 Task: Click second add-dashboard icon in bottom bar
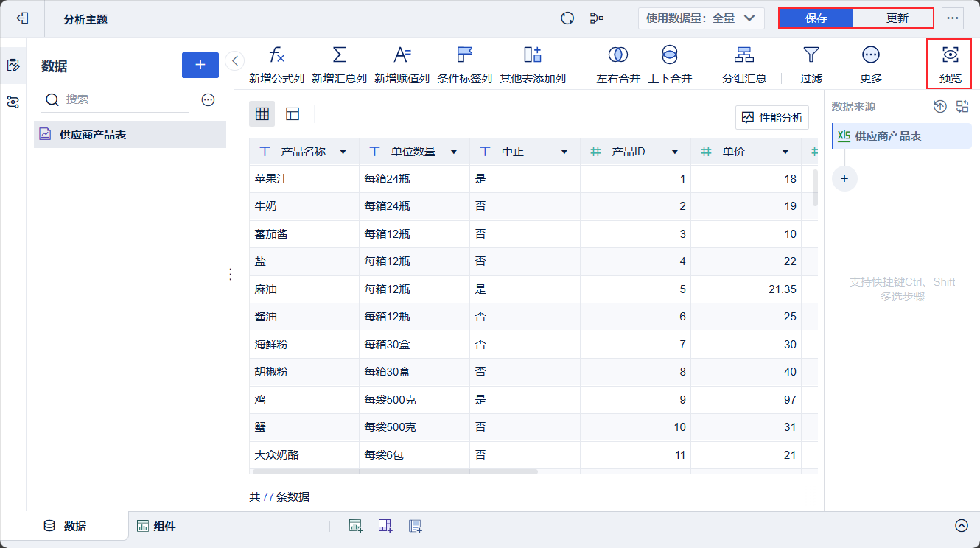(385, 526)
